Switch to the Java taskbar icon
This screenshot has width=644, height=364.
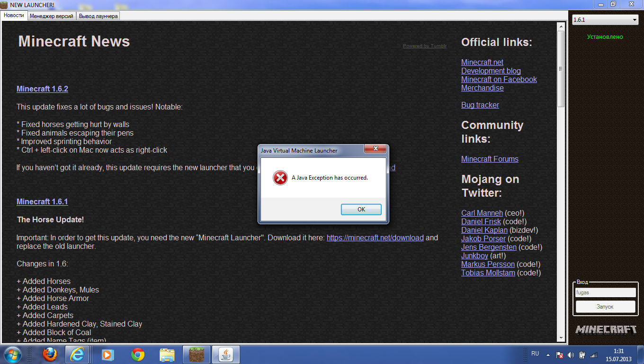pyautogui.click(x=226, y=355)
